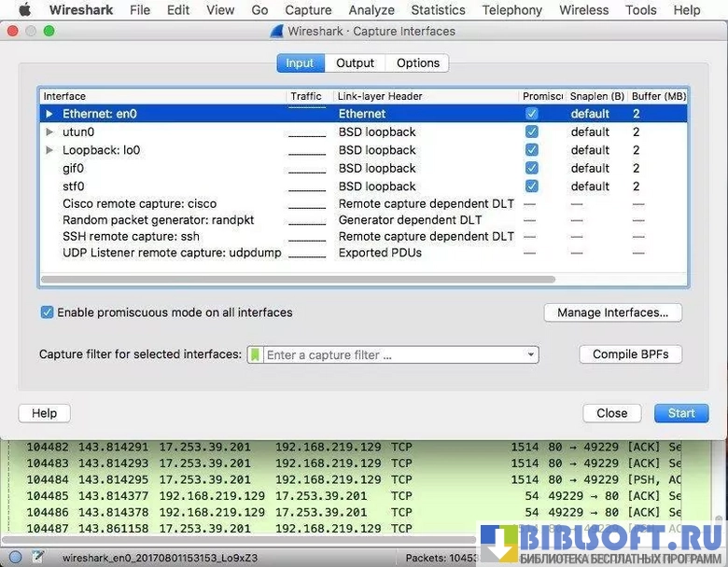Viewport: 728px width, 567px height.
Task: Open capture file properties icon in status bar
Action: [37, 557]
